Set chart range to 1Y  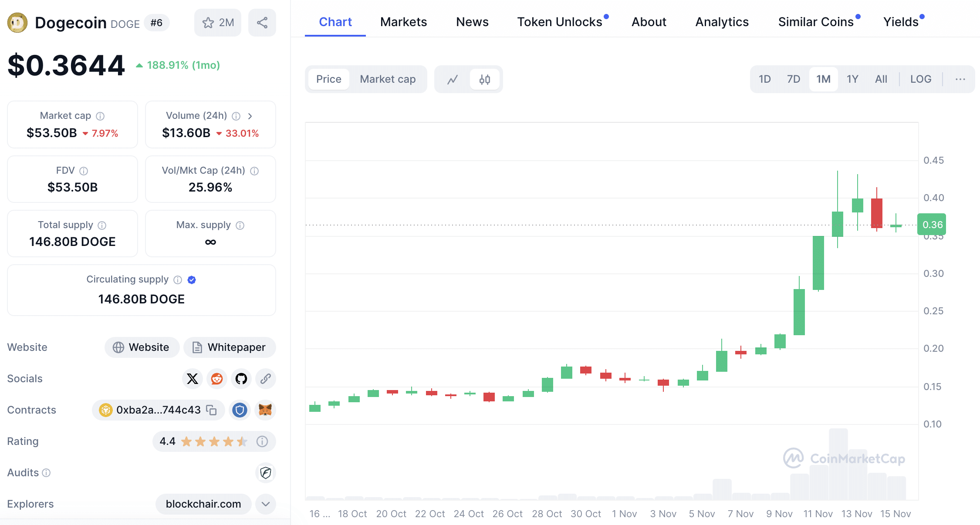pyautogui.click(x=852, y=79)
